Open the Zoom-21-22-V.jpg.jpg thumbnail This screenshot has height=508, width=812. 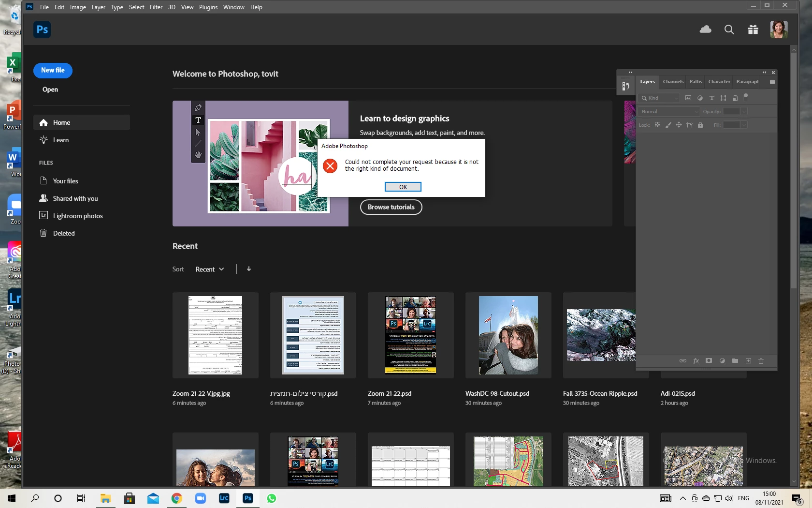(216, 335)
